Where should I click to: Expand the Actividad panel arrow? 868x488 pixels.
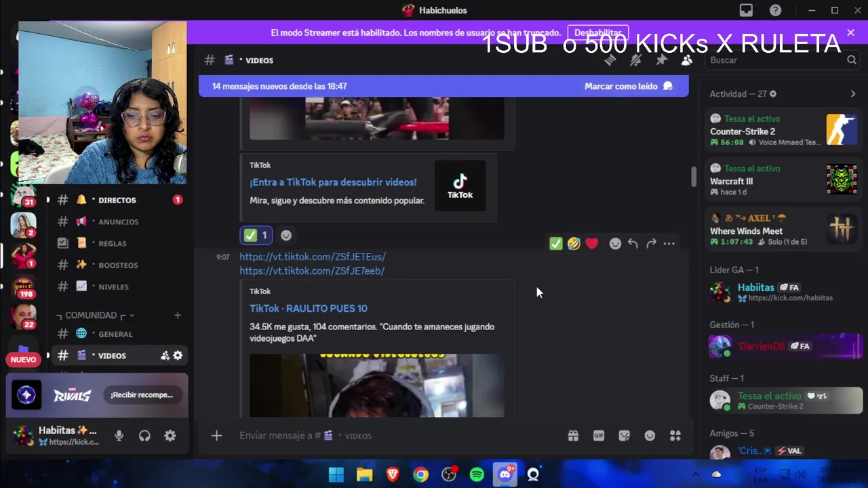point(853,94)
